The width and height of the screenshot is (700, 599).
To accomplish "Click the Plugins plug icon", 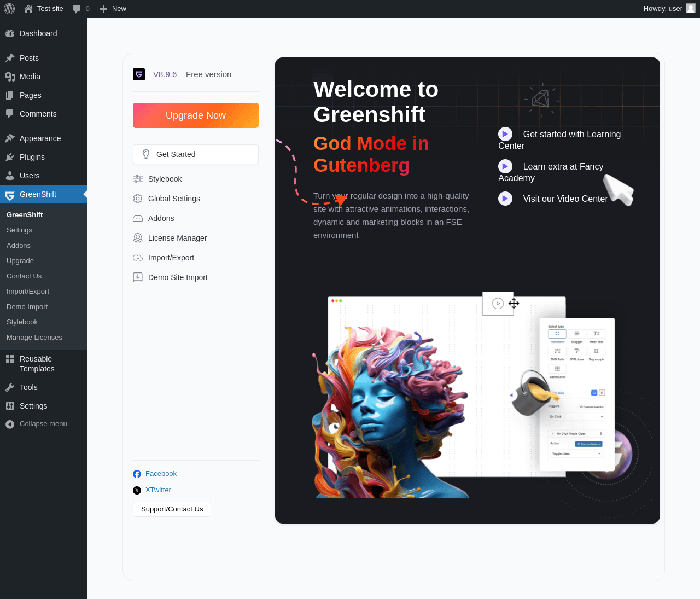I will [10, 157].
